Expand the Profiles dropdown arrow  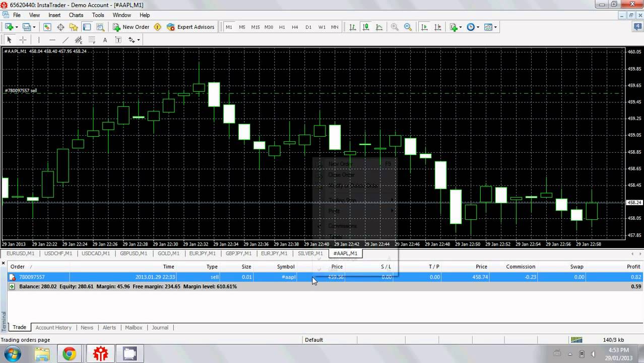click(34, 27)
